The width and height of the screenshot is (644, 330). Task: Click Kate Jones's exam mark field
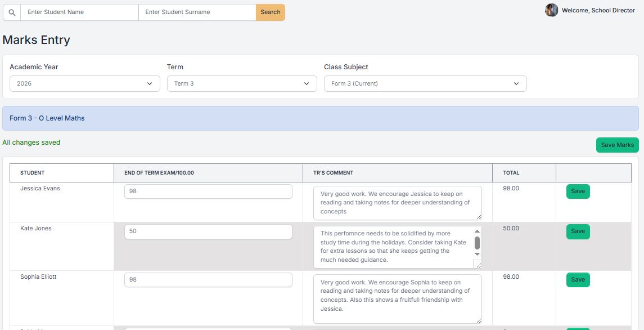208,231
